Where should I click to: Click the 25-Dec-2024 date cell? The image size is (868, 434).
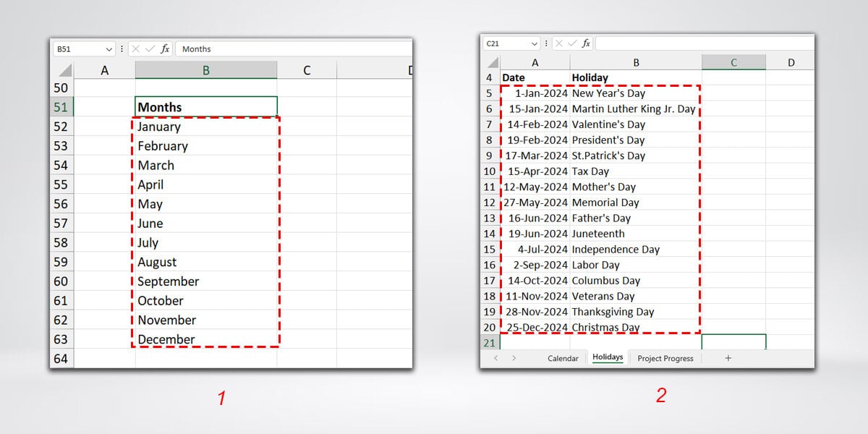(x=535, y=328)
